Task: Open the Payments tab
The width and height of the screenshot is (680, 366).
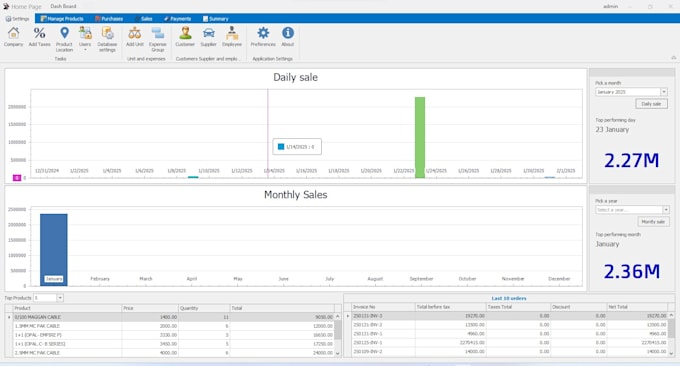Action: [x=177, y=19]
